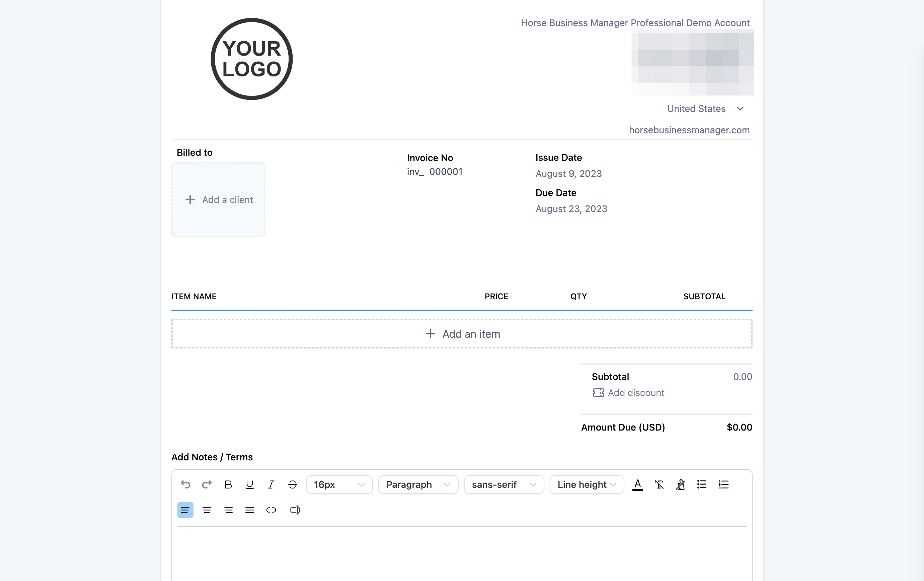Click the icon right of the link icon
The width and height of the screenshot is (924, 581).
click(295, 510)
